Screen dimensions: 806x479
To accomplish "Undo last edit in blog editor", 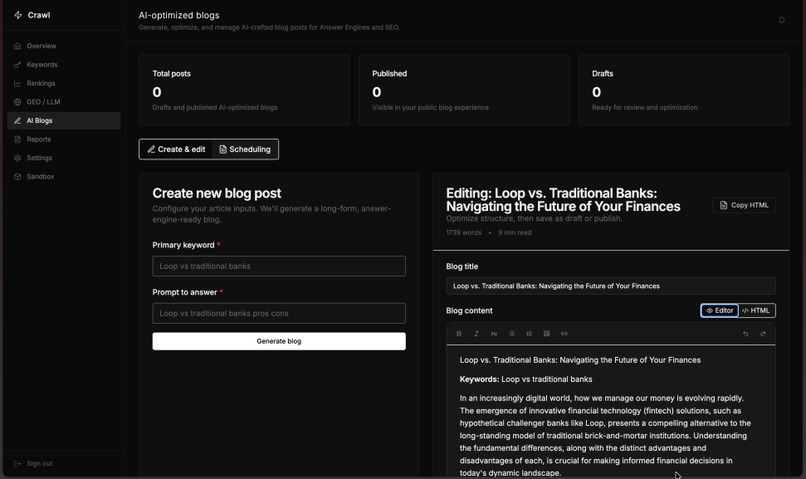I will [x=745, y=334].
